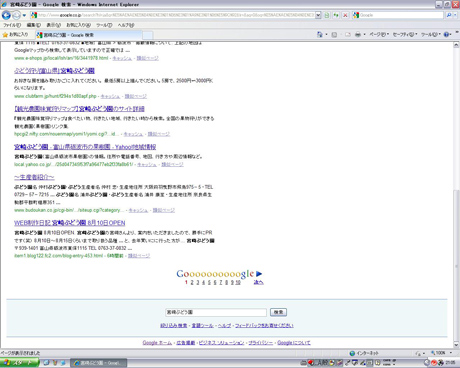
Task: Open the Google について footer link
Action: pyautogui.click(x=294, y=343)
